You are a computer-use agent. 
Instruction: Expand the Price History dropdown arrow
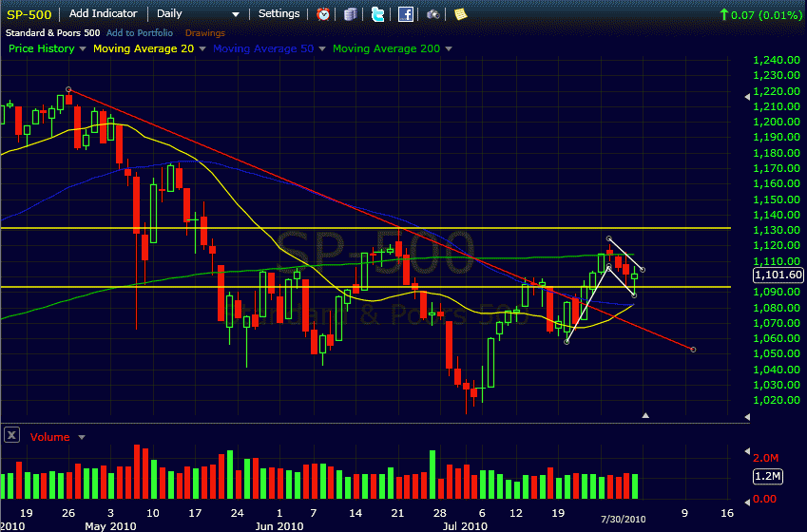tap(83, 48)
